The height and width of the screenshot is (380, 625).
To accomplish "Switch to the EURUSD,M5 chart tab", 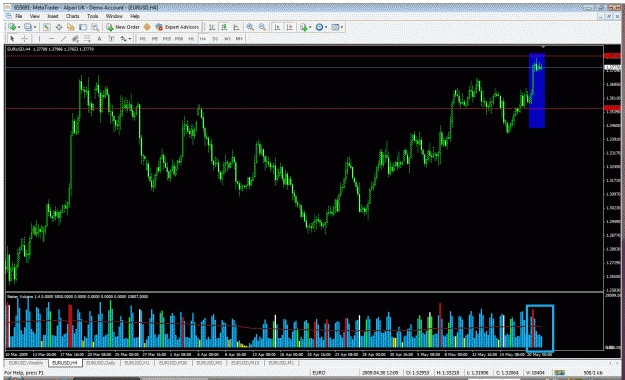I will (x=209, y=363).
